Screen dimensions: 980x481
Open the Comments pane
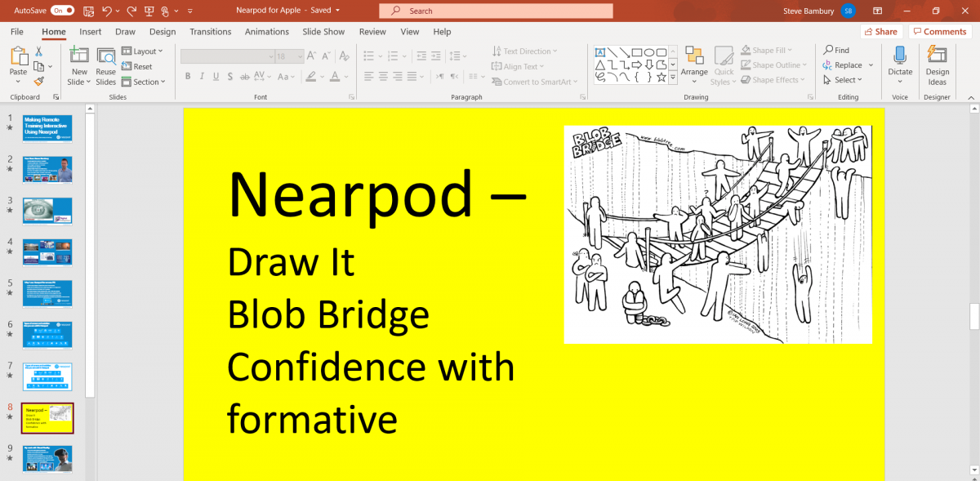coord(939,32)
